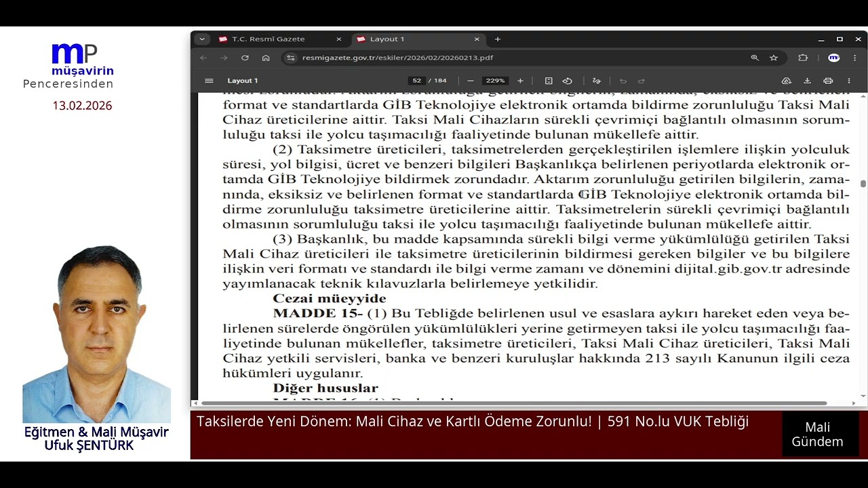This screenshot has height=488, width=868.
Task: Minimize the browser window
Action: tap(821, 39)
